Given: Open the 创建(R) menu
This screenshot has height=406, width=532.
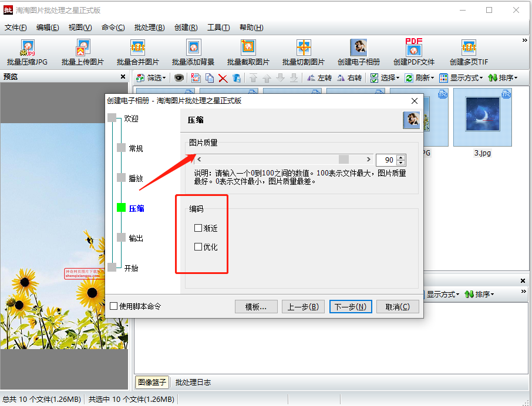Looking at the screenshot, I should 186,28.
